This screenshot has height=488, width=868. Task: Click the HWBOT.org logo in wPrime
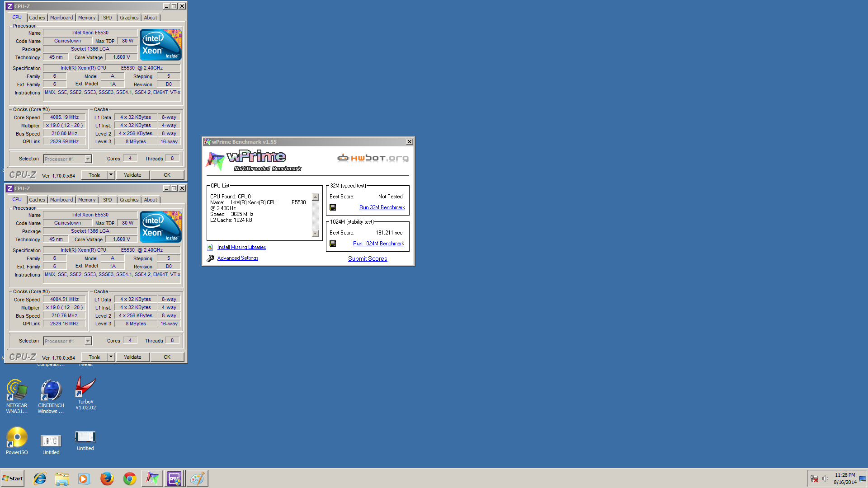(373, 158)
